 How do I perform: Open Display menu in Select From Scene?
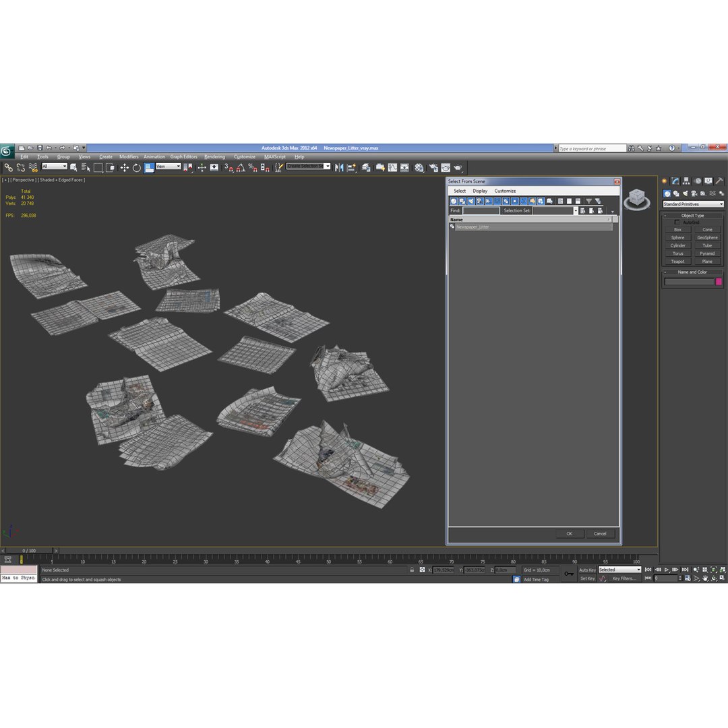(x=480, y=191)
